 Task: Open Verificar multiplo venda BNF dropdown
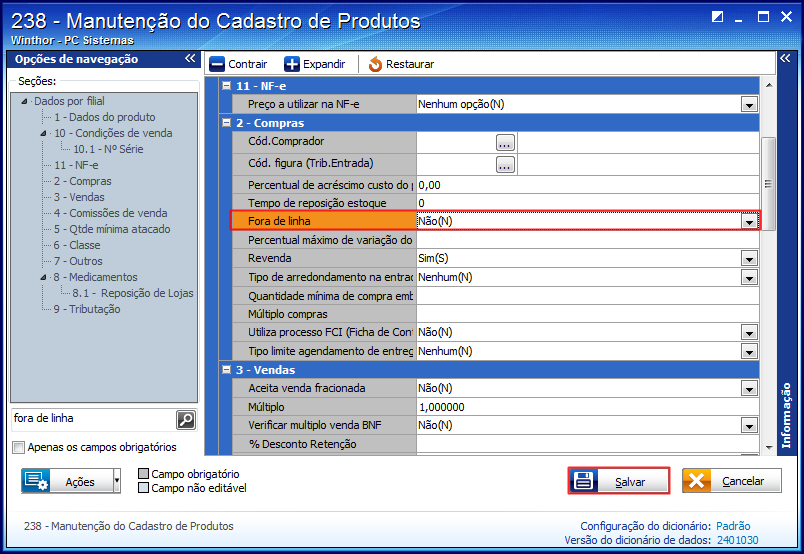[x=749, y=426]
